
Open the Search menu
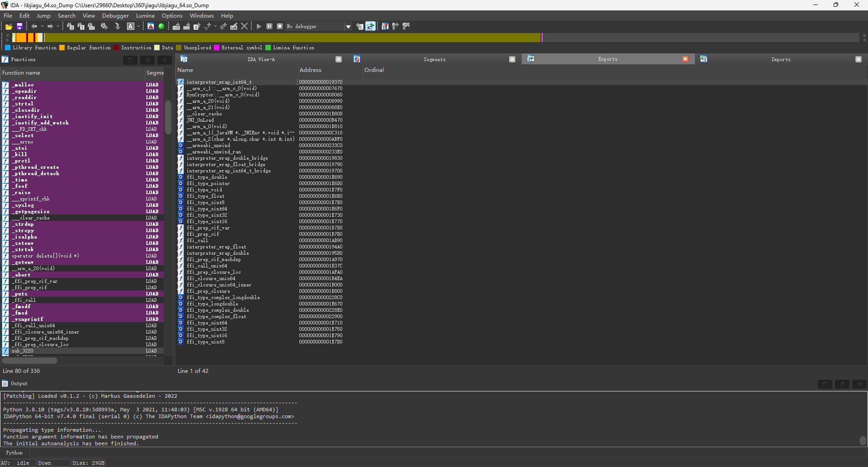[x=66, y=16]
